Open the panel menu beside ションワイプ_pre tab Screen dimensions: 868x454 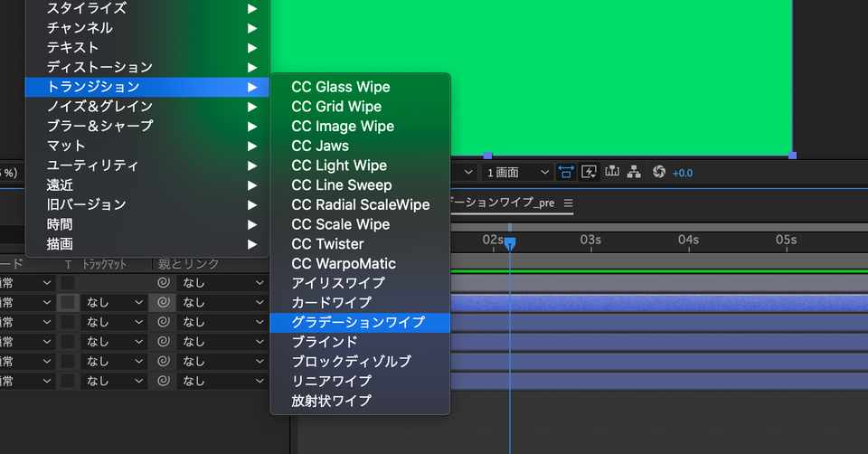[x=568, y=203]
